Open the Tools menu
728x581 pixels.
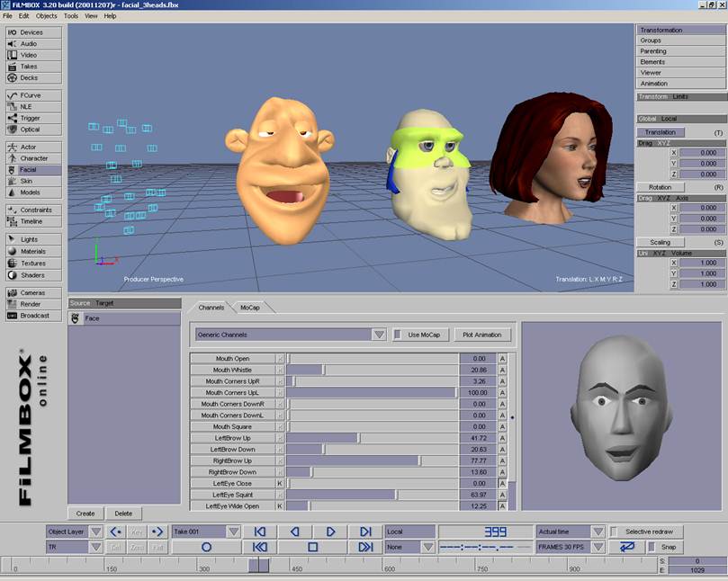pyautogui.click(x=71, y=16)
